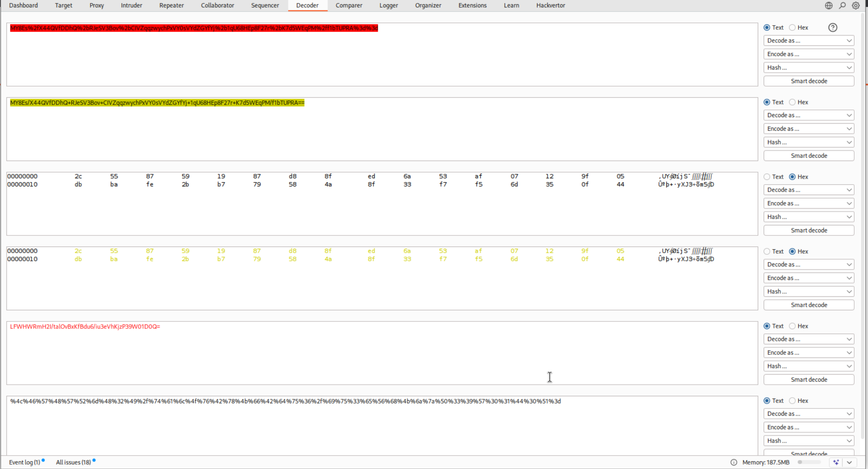Click the memory info icon in status bar
The width and height of the screenshot is (868, 469).
[x=734, y=462]
